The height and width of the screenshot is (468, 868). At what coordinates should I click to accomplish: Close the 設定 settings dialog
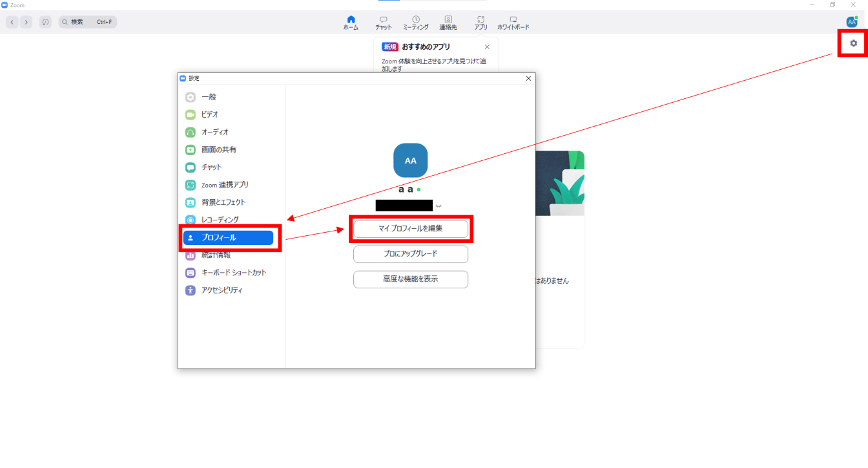(x=528, y=78)
